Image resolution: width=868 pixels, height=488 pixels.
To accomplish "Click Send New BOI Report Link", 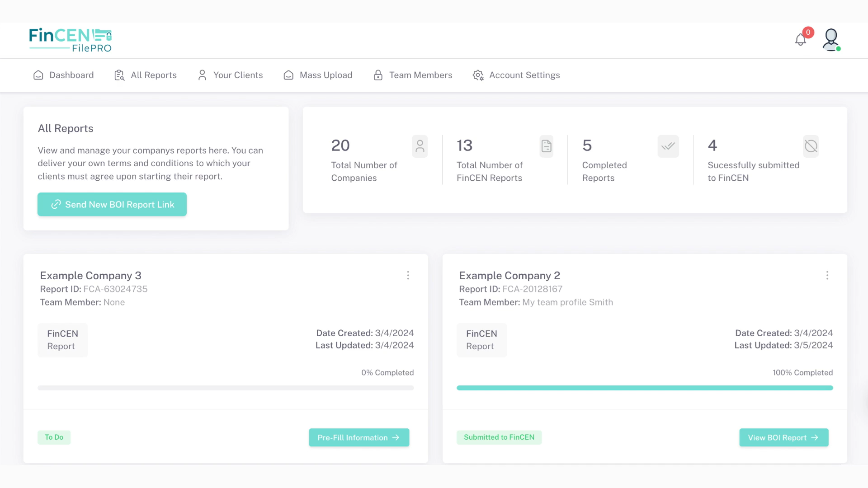I will [x=112, y=204].
